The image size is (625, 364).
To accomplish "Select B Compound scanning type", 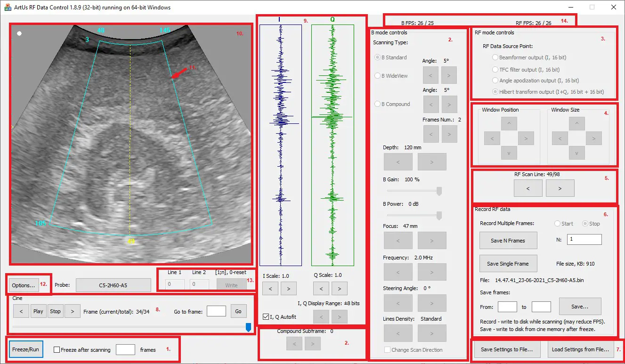I will pyautogui.click(x=377, y=104).
